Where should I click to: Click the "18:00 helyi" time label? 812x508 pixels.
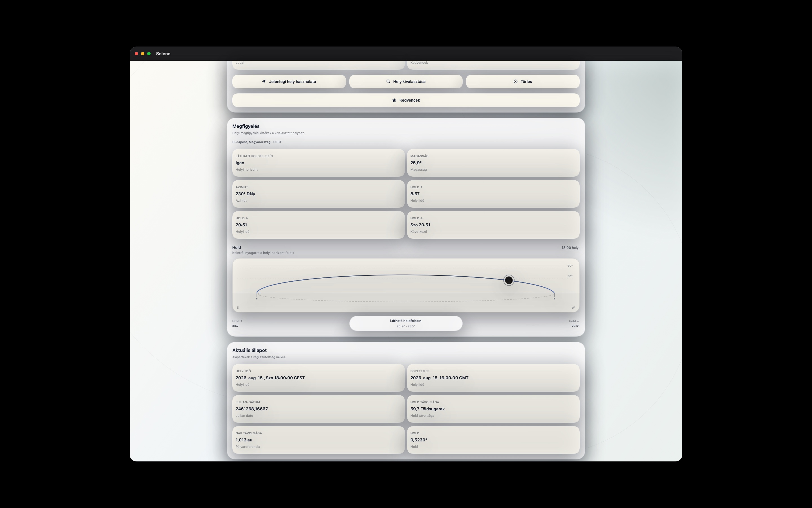(x=570, y=248)
